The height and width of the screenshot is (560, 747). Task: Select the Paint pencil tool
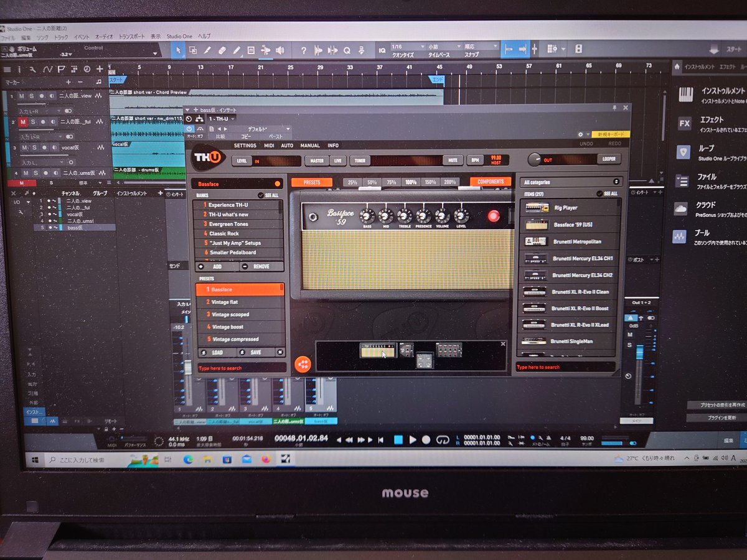[237, 50]
